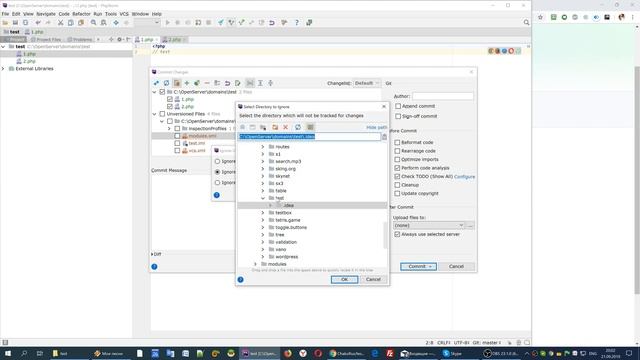
Task: Click the Search Everywhere magnifier at top right
Action: [527, 23]
